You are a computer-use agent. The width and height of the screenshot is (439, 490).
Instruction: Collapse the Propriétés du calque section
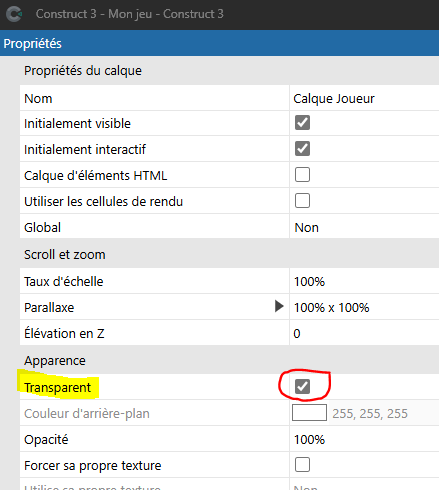click(x=83, y=71)
